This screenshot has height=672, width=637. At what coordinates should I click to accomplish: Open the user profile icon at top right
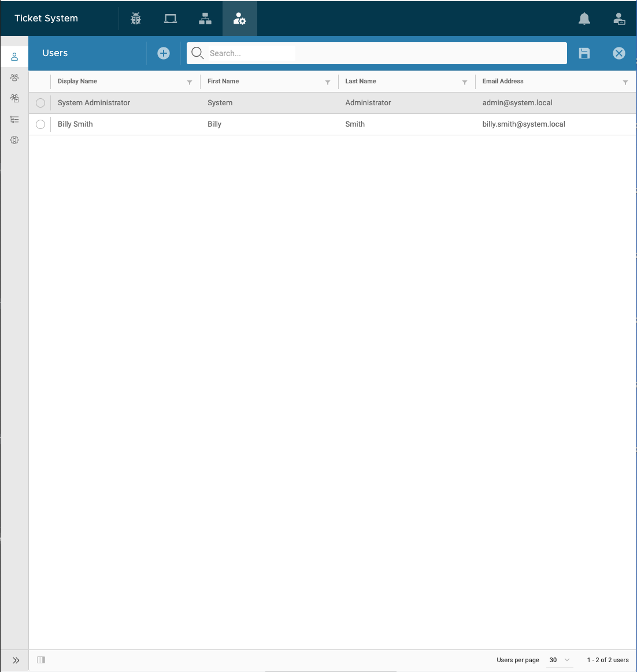pyautogui.click(x=619, y=19)
